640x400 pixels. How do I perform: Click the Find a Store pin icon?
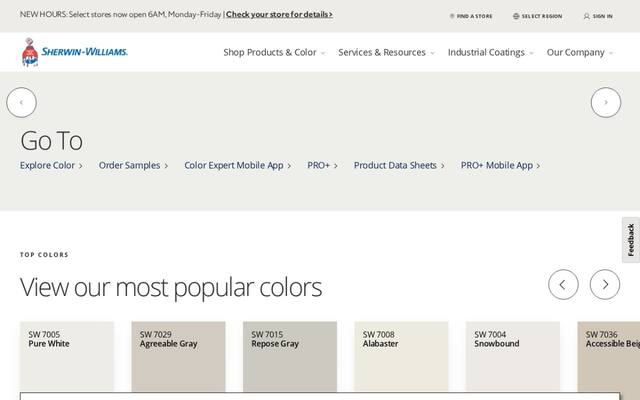click(x=452, y=16)
